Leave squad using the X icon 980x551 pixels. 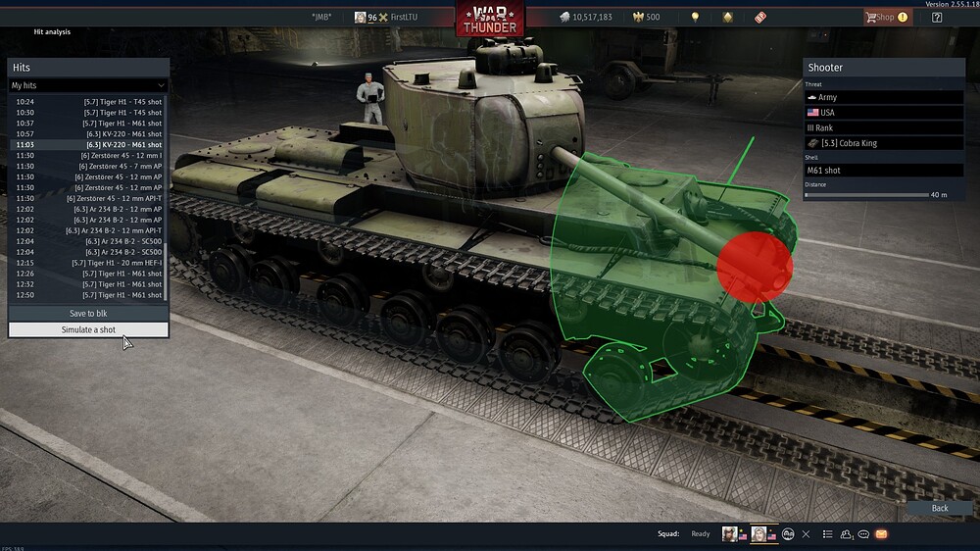click(806, 534)
